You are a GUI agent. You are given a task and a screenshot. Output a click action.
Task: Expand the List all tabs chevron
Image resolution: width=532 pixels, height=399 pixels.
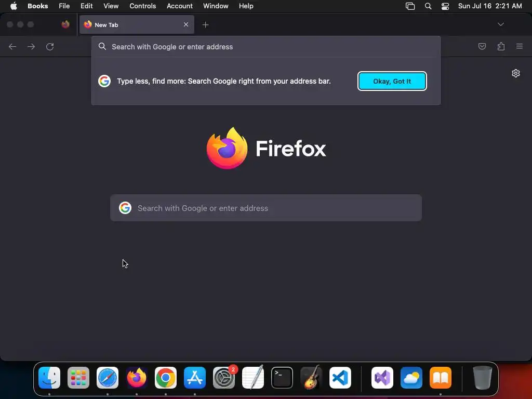tap(500, 24)
